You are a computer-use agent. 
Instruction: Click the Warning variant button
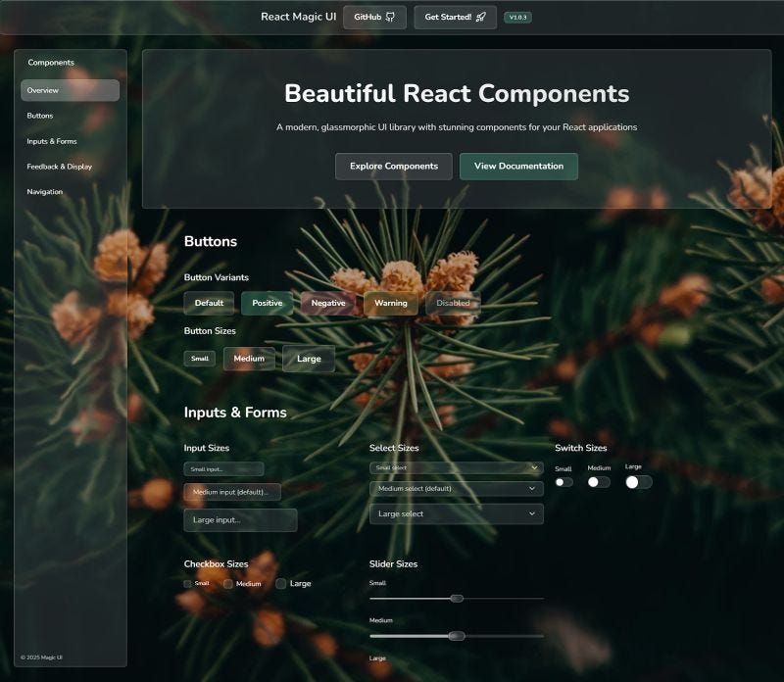click(x=390, y=303)
